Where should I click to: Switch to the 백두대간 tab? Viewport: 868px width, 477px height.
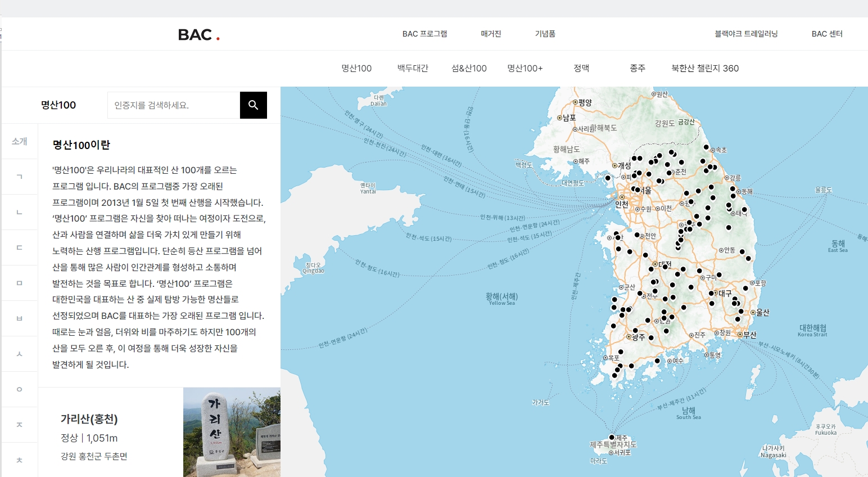coord(412,68)
